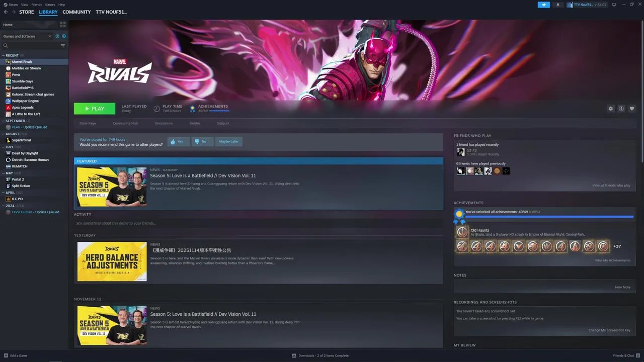Viewport: 644px width, 362px height.
Task: Open game settings gear icon
Action: pos(611,109)
